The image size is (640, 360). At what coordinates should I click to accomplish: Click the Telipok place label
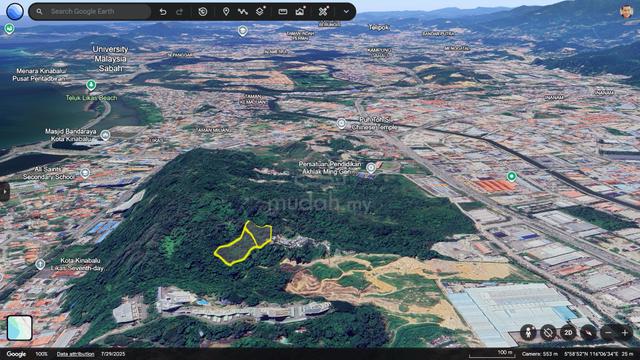point(378,27)
